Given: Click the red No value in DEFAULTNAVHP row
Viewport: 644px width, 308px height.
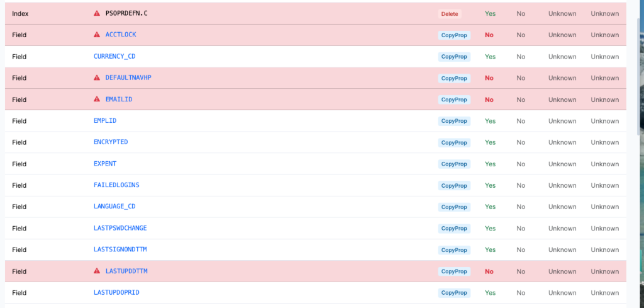Looking at the screenshot, I should [489, 77].
